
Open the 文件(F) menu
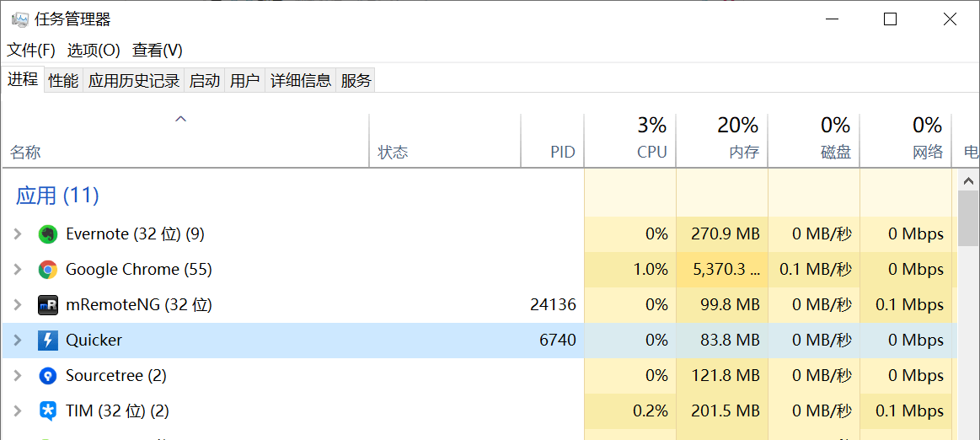pyautogui.click(x=31, y=51)
